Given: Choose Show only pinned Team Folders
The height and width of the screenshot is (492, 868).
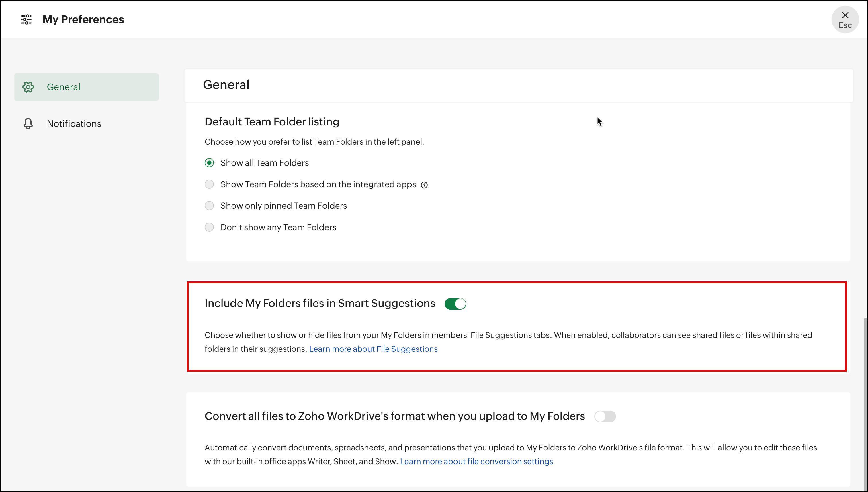Looking at the screenshot, I should click(209, 206).
